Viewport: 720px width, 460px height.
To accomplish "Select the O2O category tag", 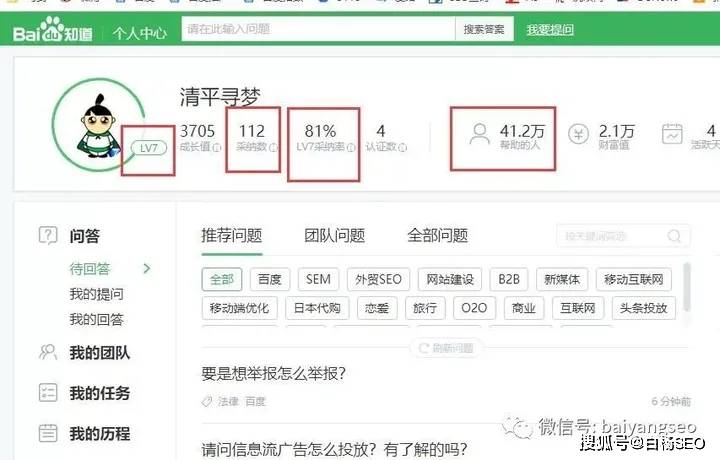I will tap(474, 308).
